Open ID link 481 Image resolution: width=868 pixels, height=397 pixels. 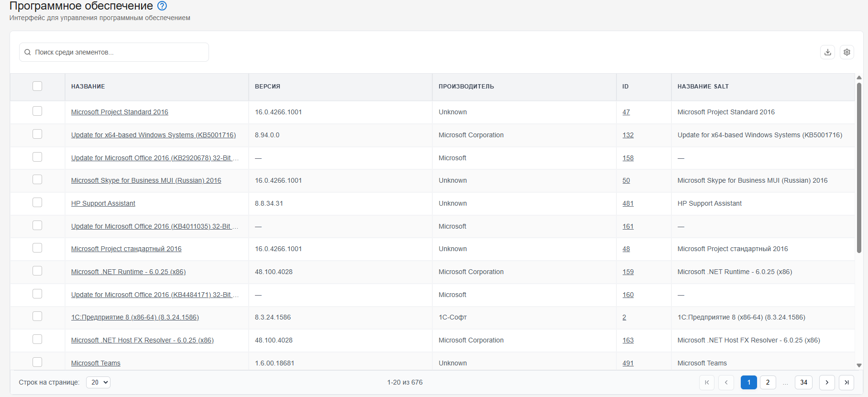click(628, 203)
